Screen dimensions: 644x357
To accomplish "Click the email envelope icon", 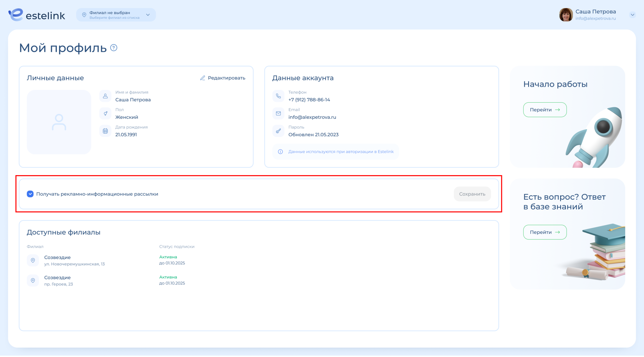I will (x=278, y=114).
